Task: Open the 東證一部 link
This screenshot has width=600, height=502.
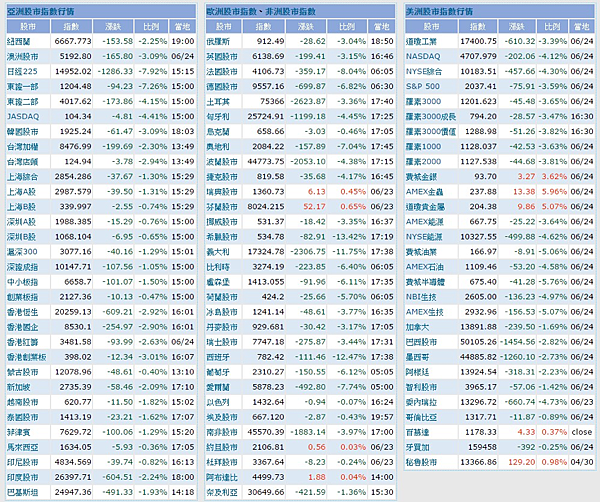Action: click(x=23, y=86)
